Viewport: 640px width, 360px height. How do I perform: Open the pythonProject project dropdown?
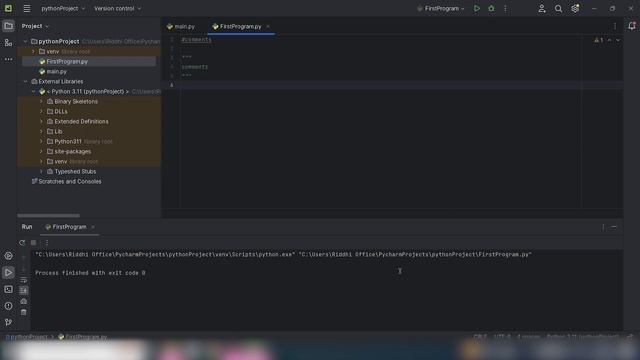[x=63, y=9]
